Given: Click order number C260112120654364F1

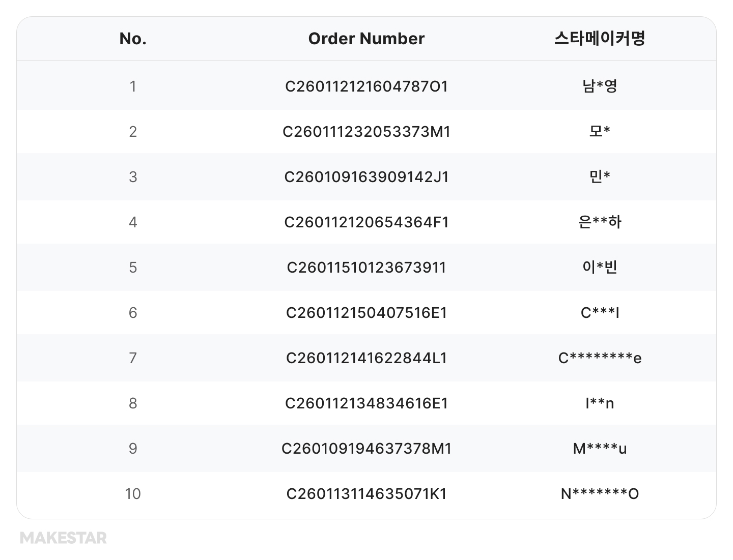Looking at the screenshot, I should coord(366,222).
